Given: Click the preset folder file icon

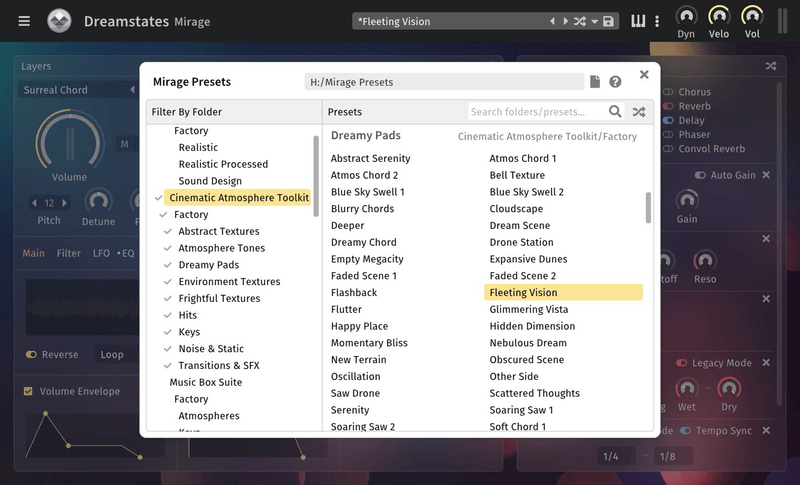Looking at the screenshot, I should (x=595, y=82).
